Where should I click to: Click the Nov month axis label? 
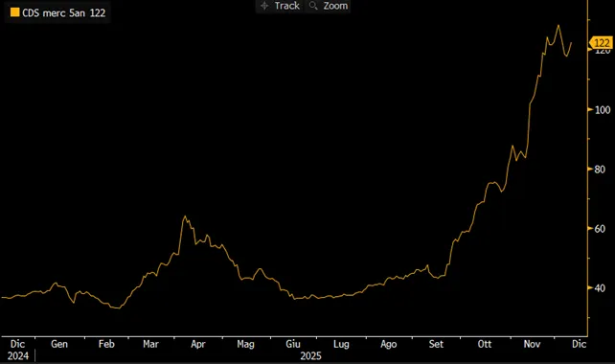click(x=532, y=344)
